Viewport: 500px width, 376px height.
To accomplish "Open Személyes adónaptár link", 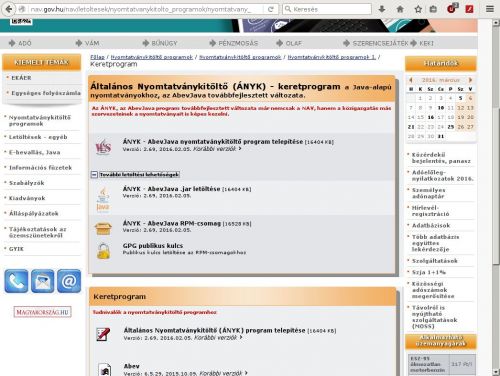I will point(429,193).
